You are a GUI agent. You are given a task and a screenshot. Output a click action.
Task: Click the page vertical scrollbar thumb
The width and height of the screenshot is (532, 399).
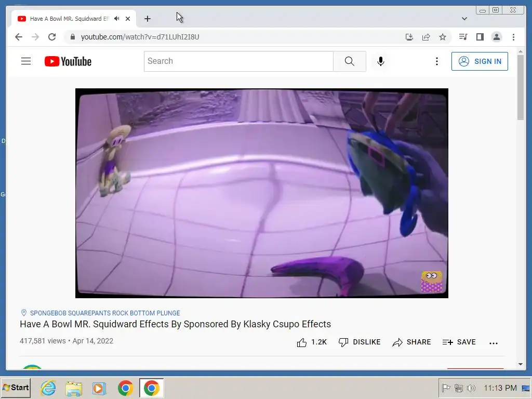coord(521,87)
